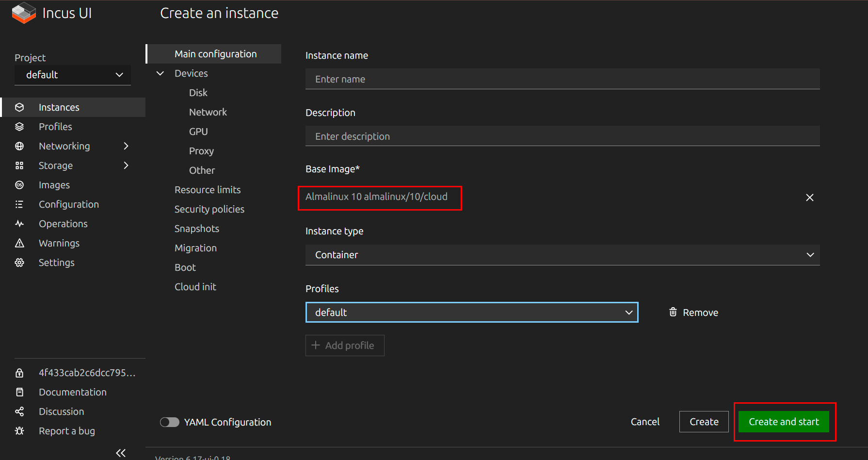Clear the selected base image with X
The height and width of the screenshot is (460, 868).
click(x=809, y=197)
